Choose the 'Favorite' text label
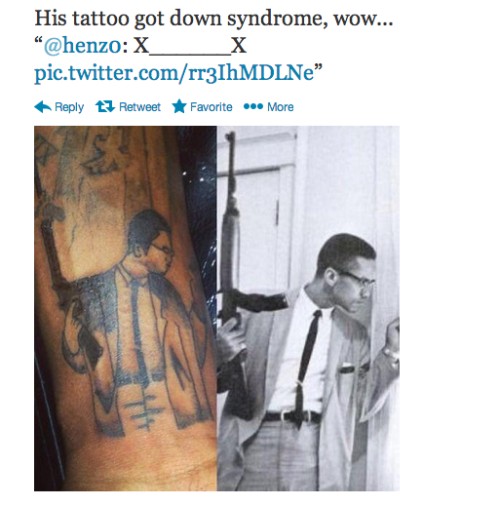 (x=211, y=107)
